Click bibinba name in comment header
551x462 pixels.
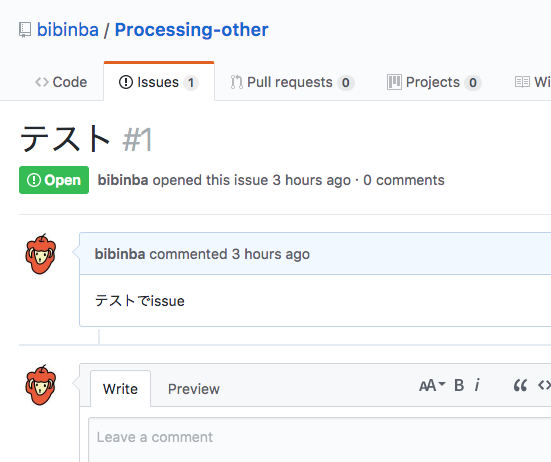(x=120, y=254)
